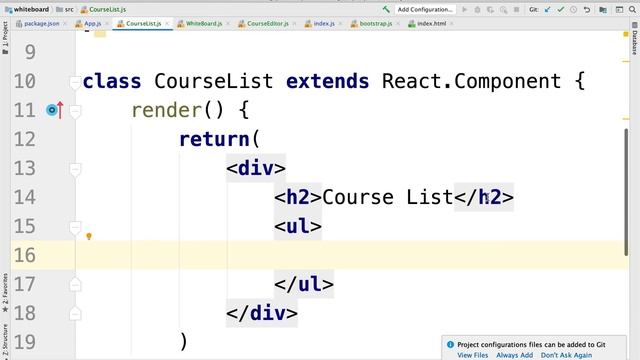Viewport: 640px width, 360px height.
Task: Collapse the class CourseList fold marker
Action: click(75, 82)
